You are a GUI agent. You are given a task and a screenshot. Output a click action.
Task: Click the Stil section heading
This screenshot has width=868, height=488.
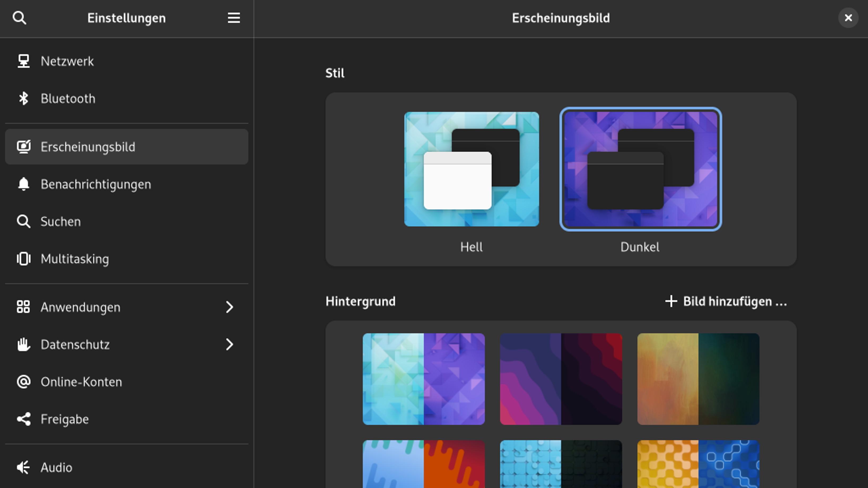click(x=335, y=73)
